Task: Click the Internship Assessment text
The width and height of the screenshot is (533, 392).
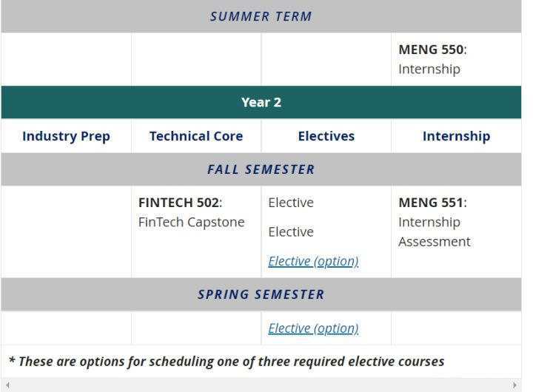Action: [x=435, y=232]
